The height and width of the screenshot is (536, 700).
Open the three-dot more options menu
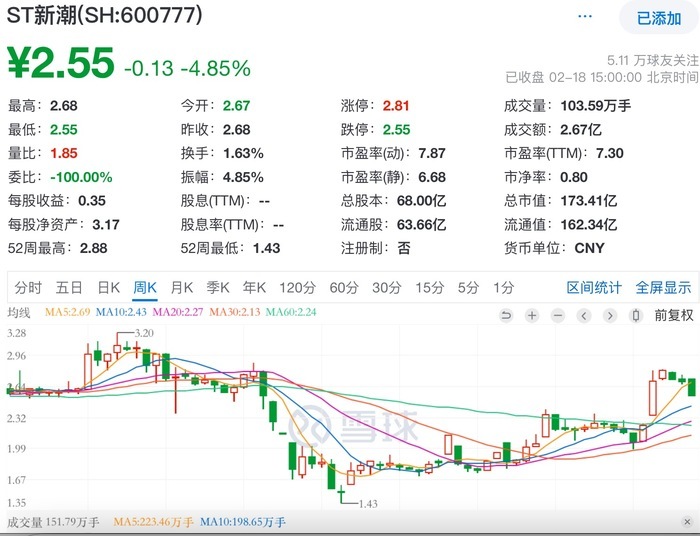pos(584,17)
